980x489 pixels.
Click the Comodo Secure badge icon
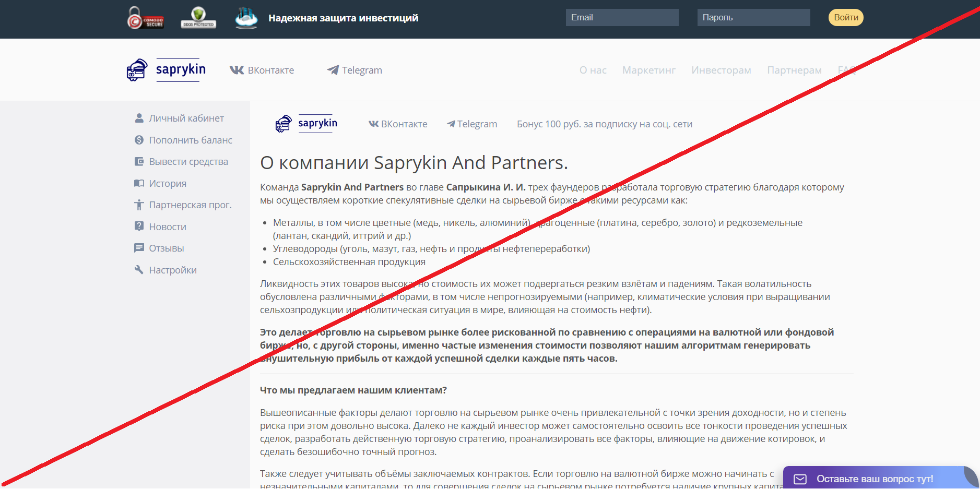pos(146,18)
